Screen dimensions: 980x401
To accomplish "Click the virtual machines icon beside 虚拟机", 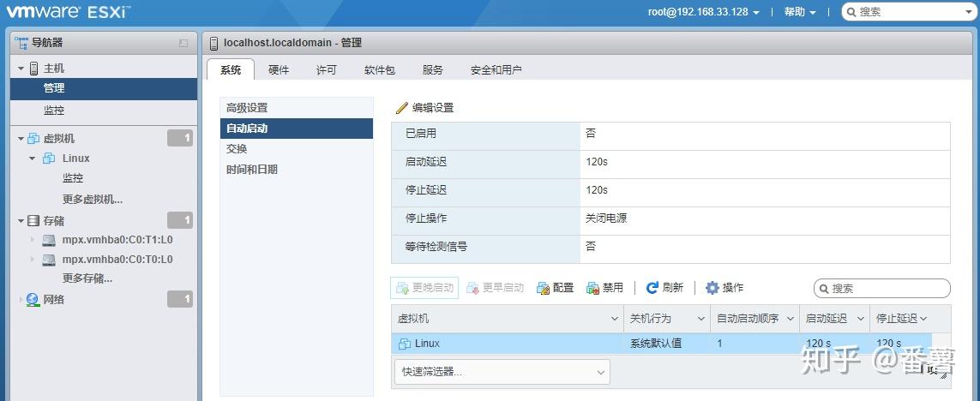I will click(x=33, y=139).
